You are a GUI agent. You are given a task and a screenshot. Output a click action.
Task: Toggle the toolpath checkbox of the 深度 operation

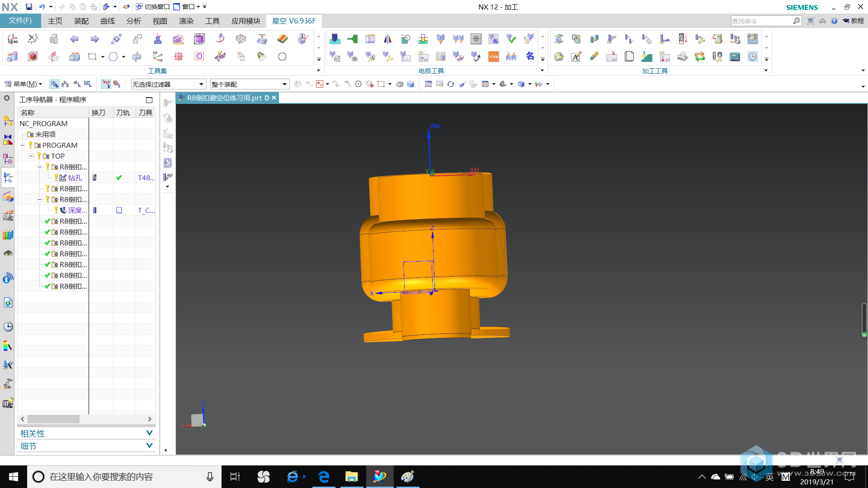coord(119,210)
